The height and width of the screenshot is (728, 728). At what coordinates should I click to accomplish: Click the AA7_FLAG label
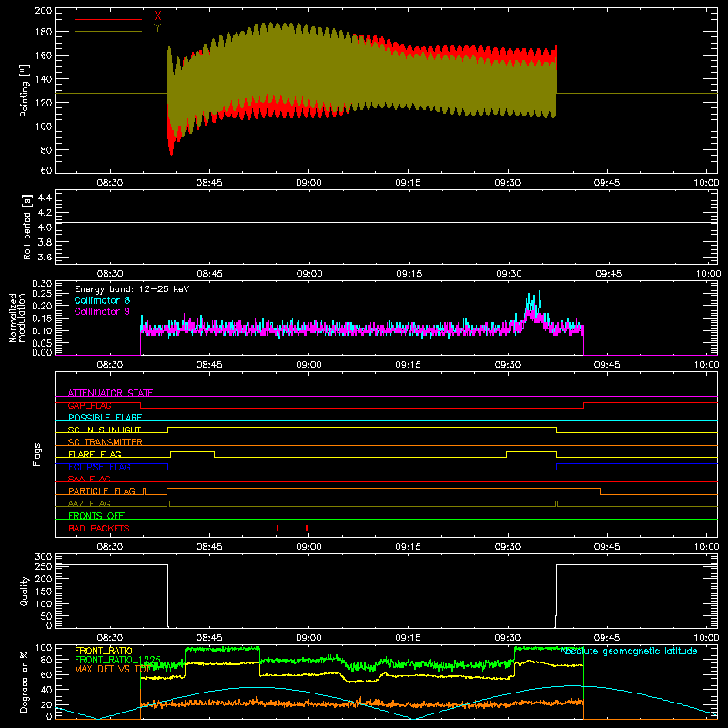coord(89,503)
